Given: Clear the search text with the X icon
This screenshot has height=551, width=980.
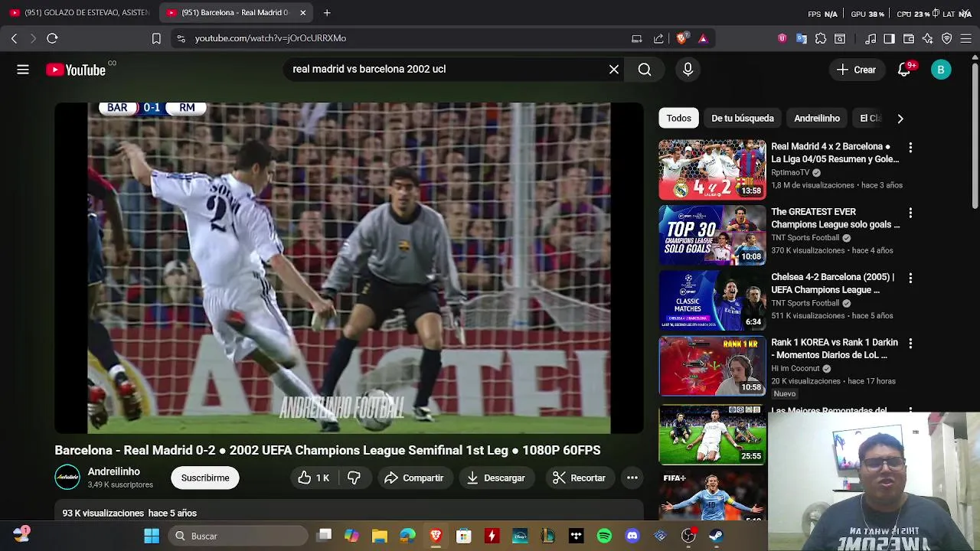Looking at the screenshot, I should click(614, 70).
